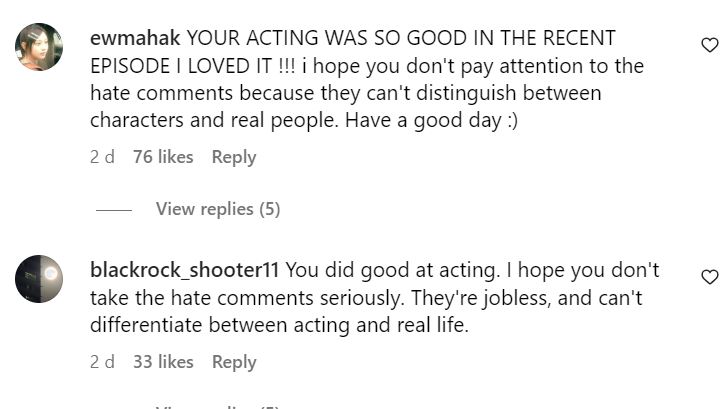The width and height of the screenshot is (725, 409).
Task: Expand View replies (5) under ewmahak's comment
Action: tap(218, 209)
